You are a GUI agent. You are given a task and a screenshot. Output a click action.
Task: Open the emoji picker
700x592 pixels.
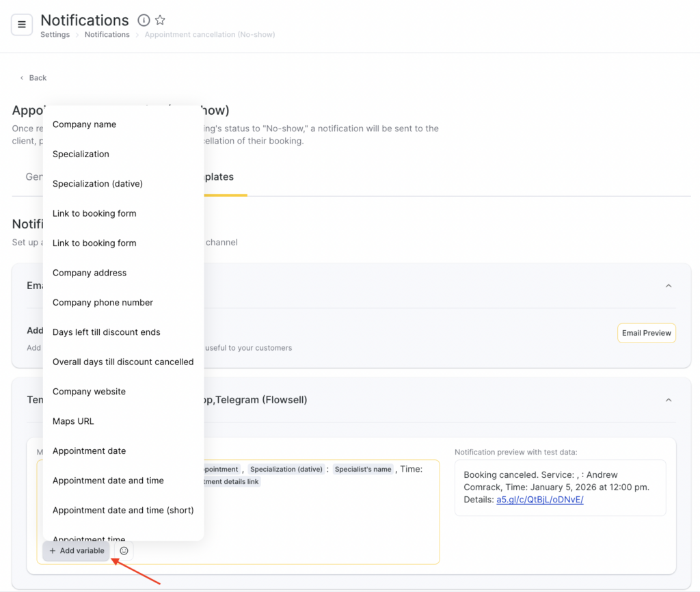[124, 551]
